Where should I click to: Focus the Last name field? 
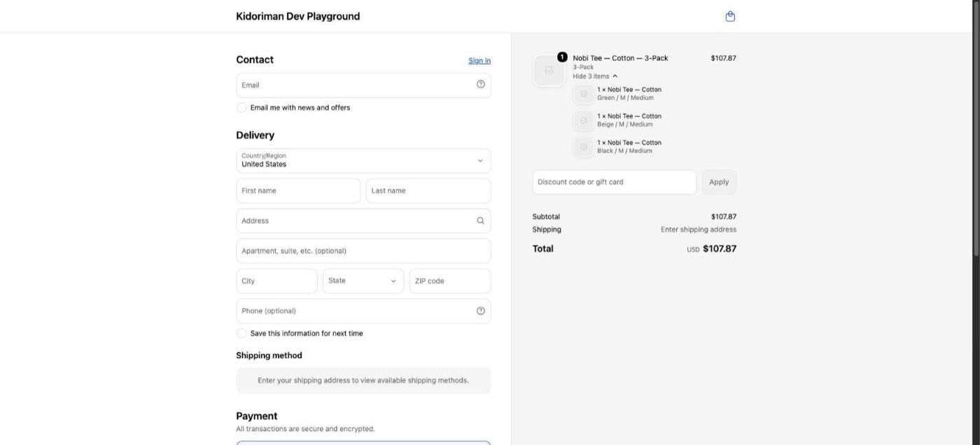(428, 190)
